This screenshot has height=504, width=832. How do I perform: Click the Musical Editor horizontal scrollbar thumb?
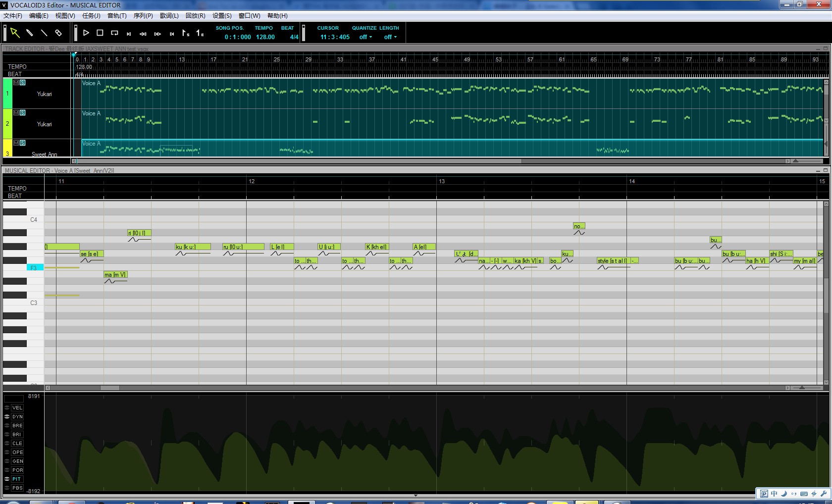(110, 388)
